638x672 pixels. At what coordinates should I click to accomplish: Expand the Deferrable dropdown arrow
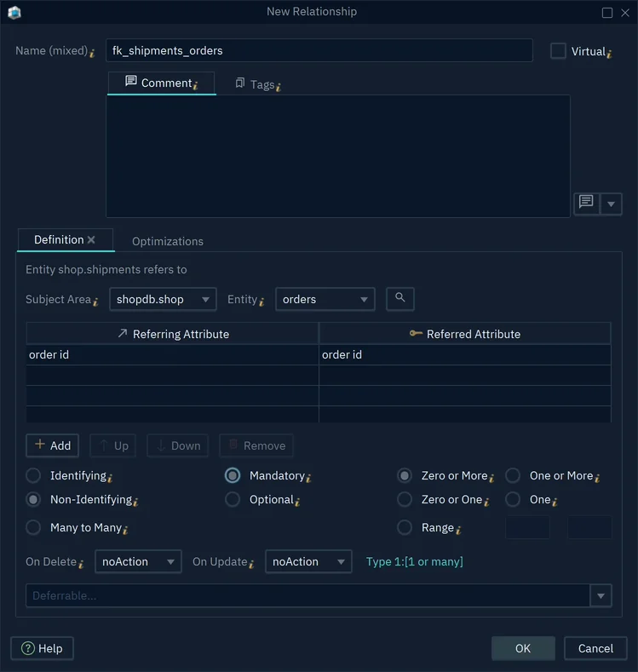point(601,595)
